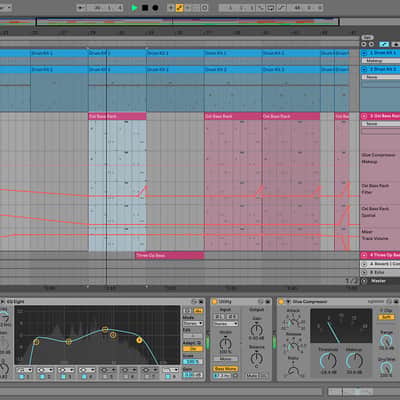Toggle Utility left phase invert button
The image size is (400, 400).
(219, 316)
